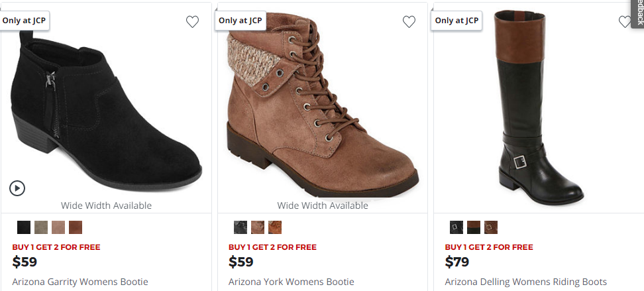Pick the orange-tan York bootie swatch
The image size is (644, 291).
275,227
